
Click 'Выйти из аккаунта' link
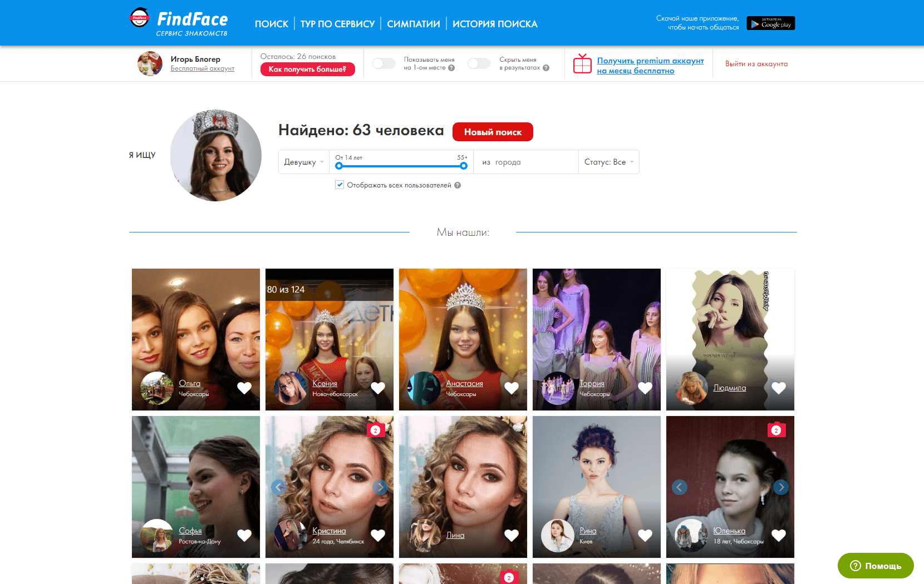(756, 63)
